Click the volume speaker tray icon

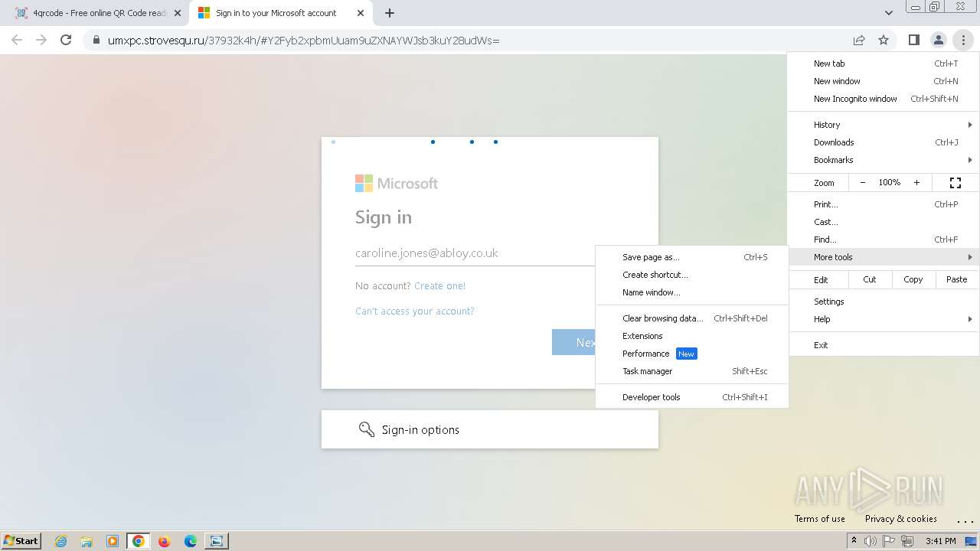[x=871, y=541]
